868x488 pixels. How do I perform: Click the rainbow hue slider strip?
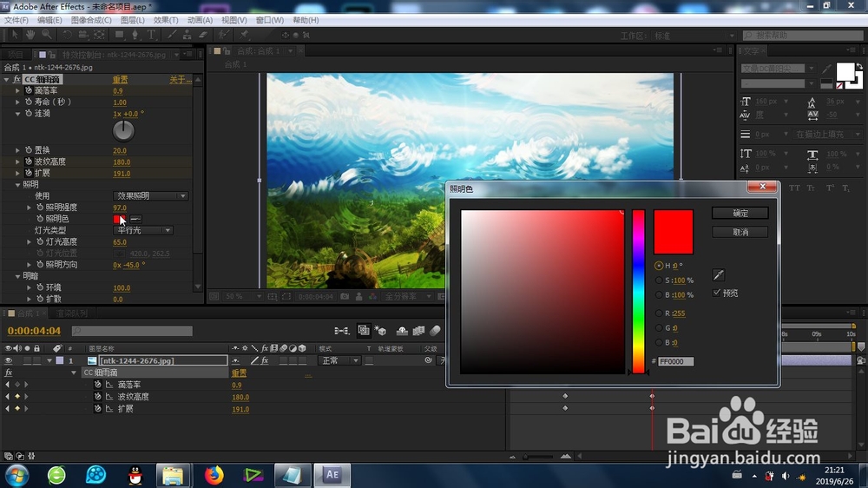[638, 292]
